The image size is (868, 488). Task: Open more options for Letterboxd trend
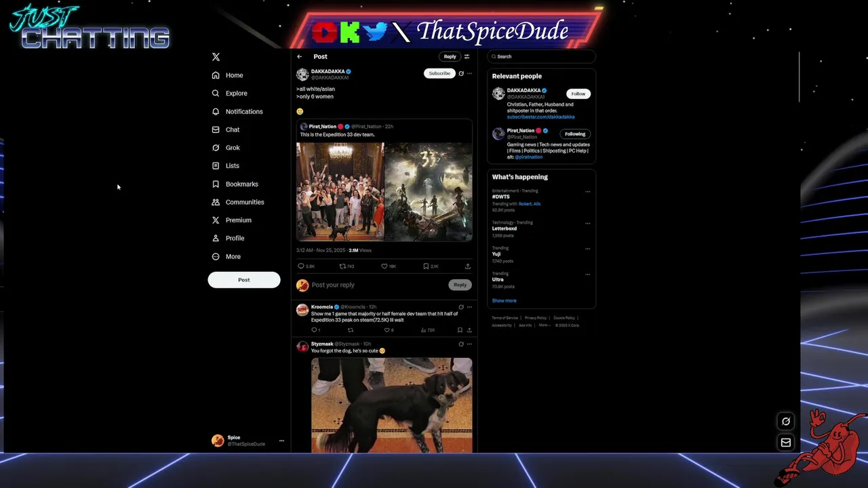click(x=587, y=223)
